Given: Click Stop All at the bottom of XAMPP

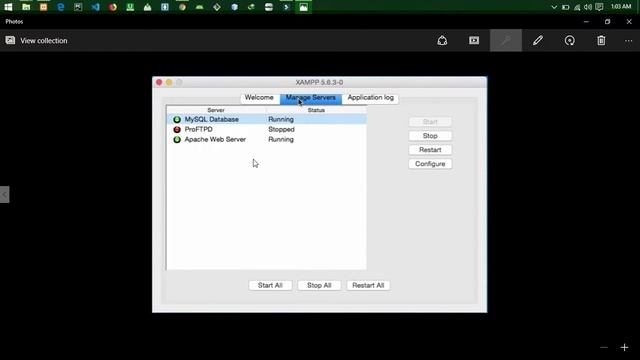Looking at the screenshot, I should pyautogui.click(x=319, y=285).
